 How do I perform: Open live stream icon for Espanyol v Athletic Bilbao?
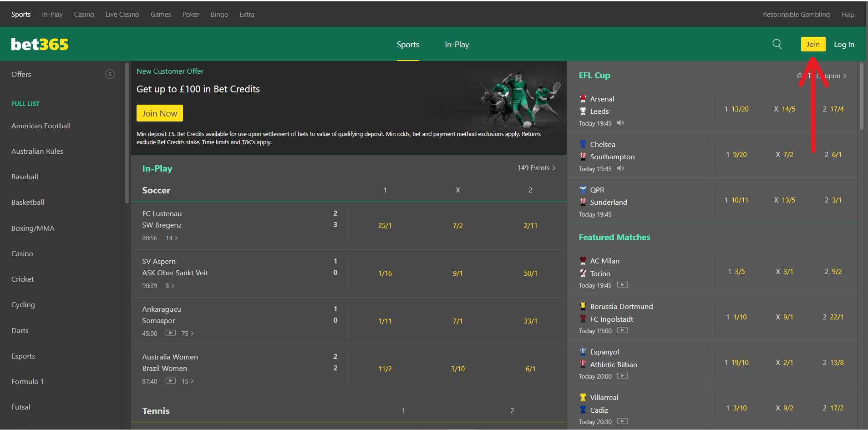[622, 376]
